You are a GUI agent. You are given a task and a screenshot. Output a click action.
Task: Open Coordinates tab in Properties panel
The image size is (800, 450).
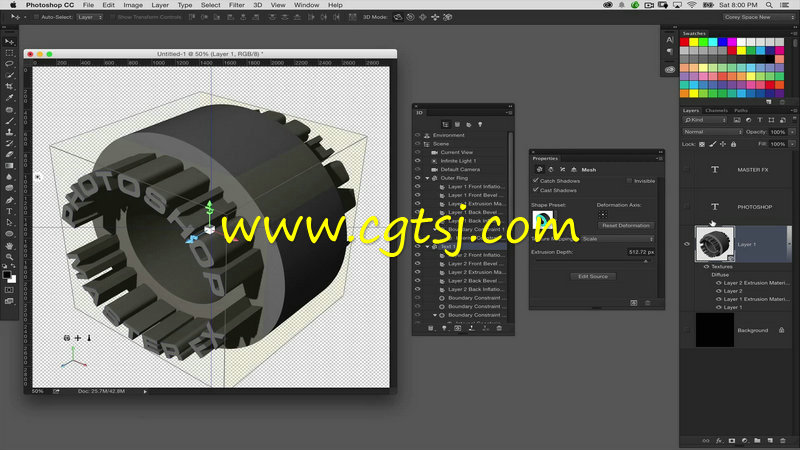pos(573,170)
